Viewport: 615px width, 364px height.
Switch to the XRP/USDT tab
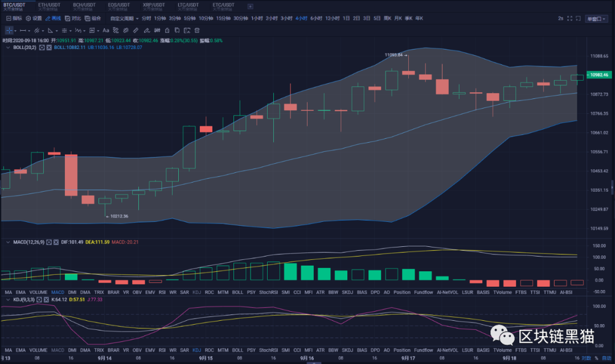[154, 6]
